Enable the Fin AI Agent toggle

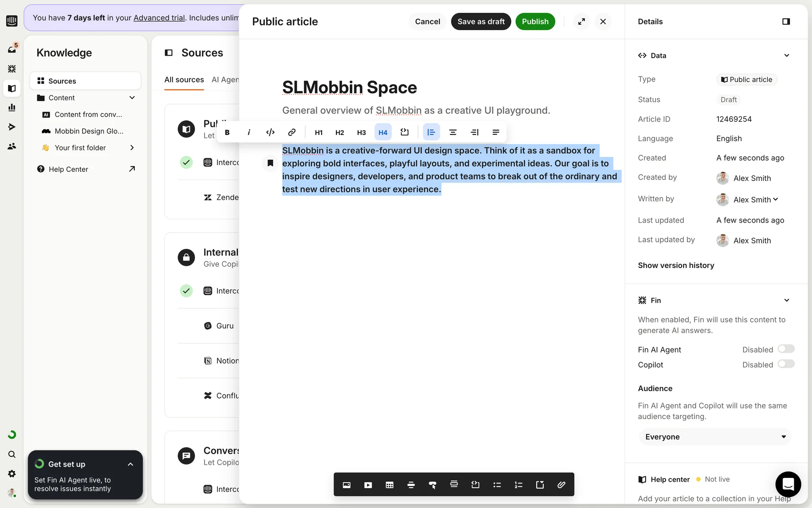pos(786,349)
